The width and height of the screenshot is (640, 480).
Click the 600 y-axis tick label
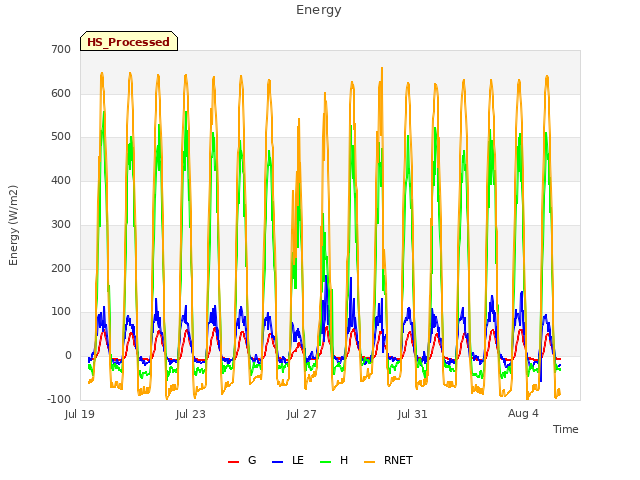[x=61, y=93]
